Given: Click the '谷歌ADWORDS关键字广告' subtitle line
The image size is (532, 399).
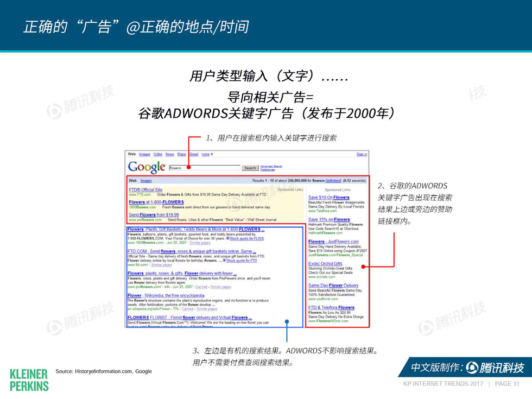Looking at the screenshot, I should pos(267,113).
